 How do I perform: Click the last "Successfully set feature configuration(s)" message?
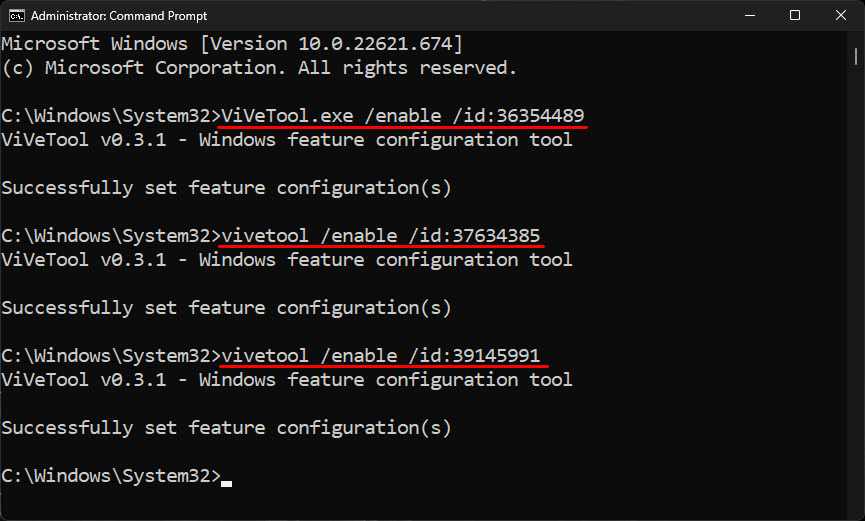(227, 428)
